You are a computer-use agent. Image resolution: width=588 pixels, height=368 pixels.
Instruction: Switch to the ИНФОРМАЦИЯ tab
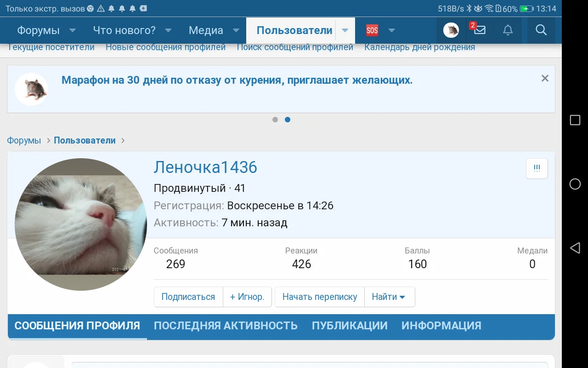tap(441, 325)
